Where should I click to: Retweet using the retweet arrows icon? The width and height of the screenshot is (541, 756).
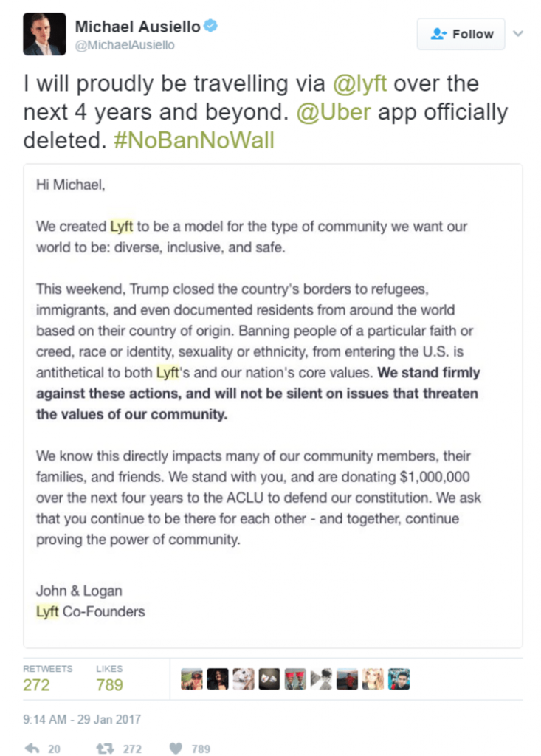click(104, 748)
